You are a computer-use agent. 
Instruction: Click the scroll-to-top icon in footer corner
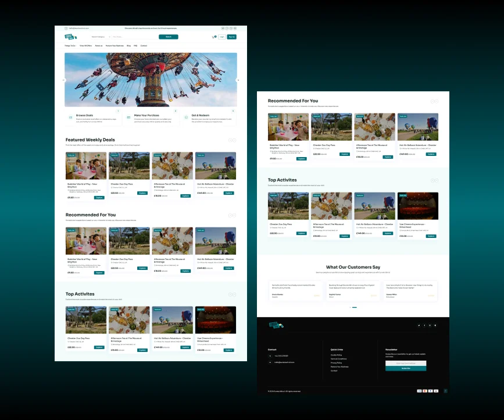click(x=445, y=390)
